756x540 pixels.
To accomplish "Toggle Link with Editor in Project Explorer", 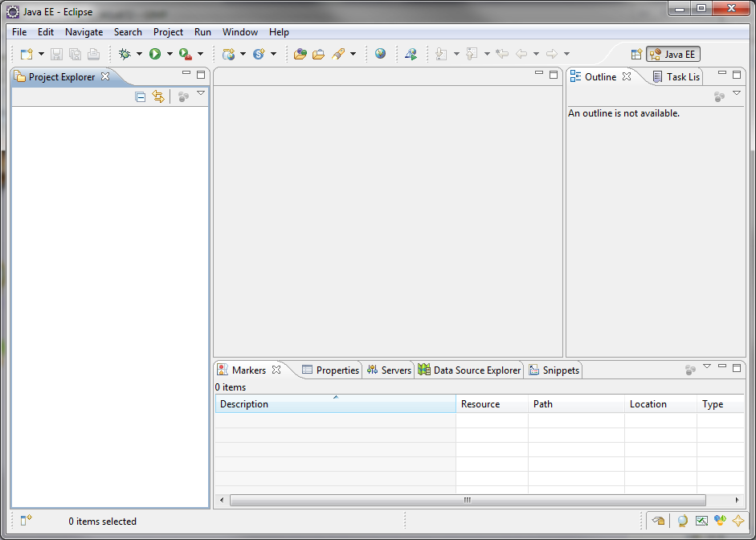I will [x=158, y=96].
